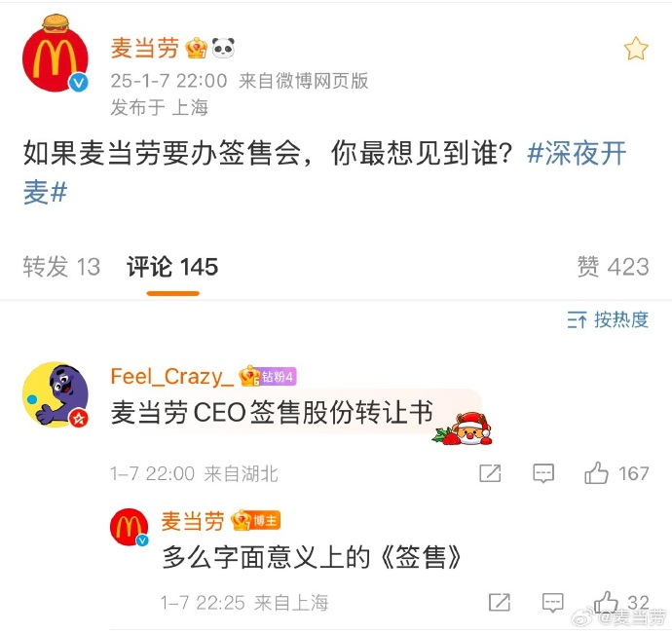Image resolution: width=672 pixels, height=633 pixels.
Task: Click the panda badge next to 麦当劳
Action: (x=223, y=48)
